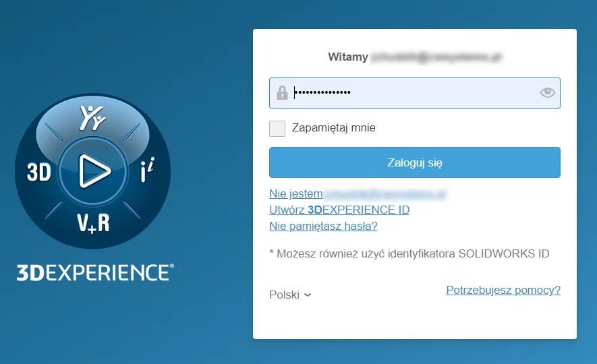Click the SOLIDWORKS ID note text

pos(409,253)
